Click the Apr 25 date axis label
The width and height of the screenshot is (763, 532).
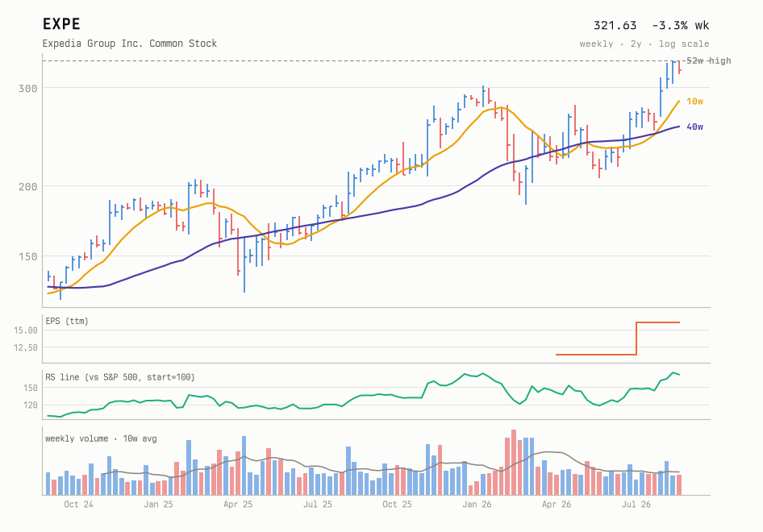click(x=238, y=505)
